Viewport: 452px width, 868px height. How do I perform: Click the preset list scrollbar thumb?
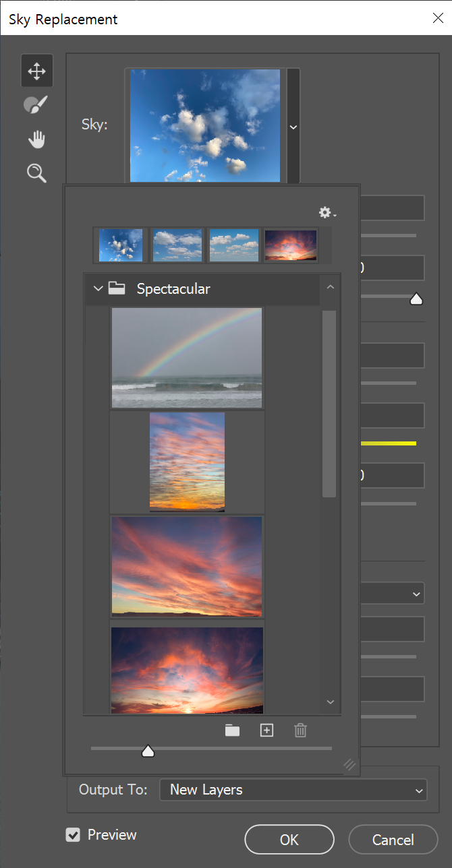coord(329,404)
